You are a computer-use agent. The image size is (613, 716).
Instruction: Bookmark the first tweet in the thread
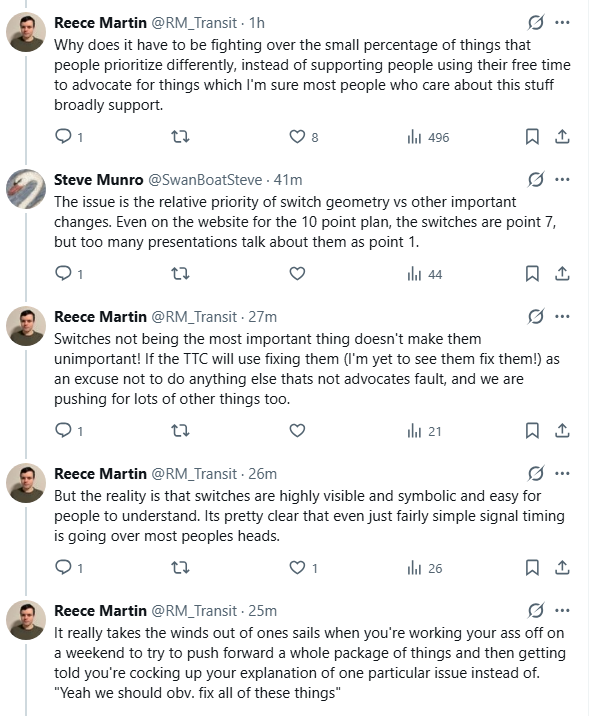point(533,137)
